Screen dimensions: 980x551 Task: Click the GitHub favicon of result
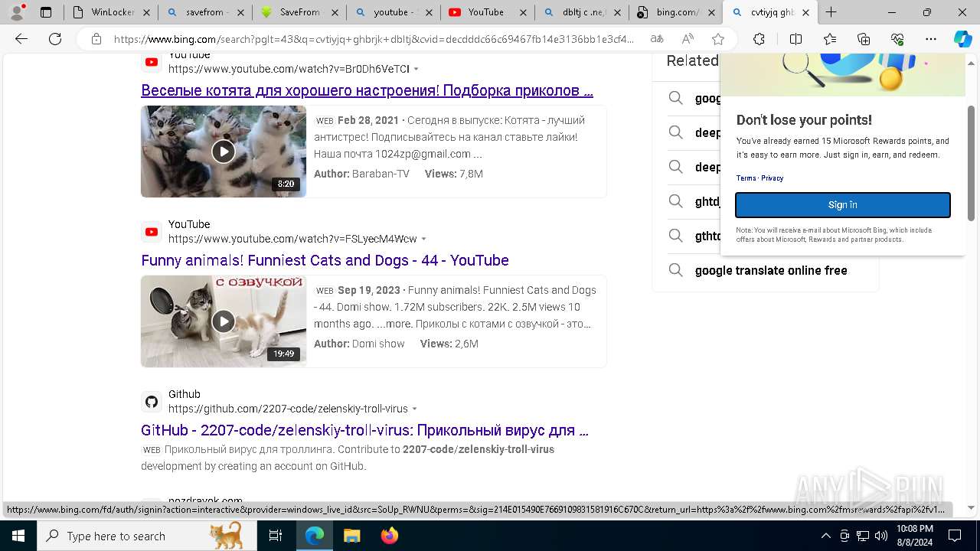click(152, 402)
